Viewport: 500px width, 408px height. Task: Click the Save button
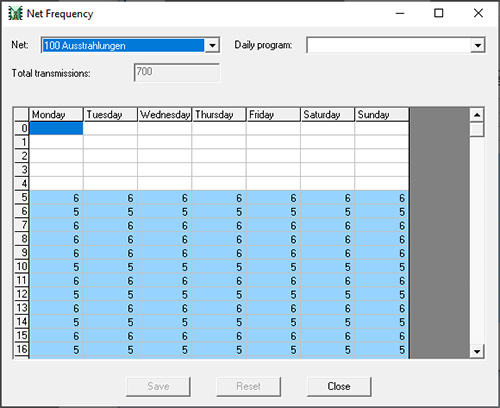point(158,387)
